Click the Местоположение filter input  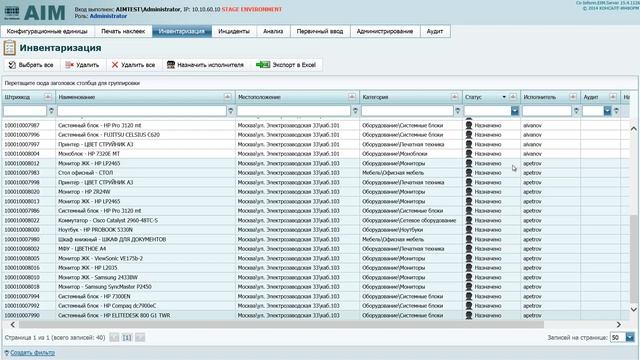click(x=294, y=111)
